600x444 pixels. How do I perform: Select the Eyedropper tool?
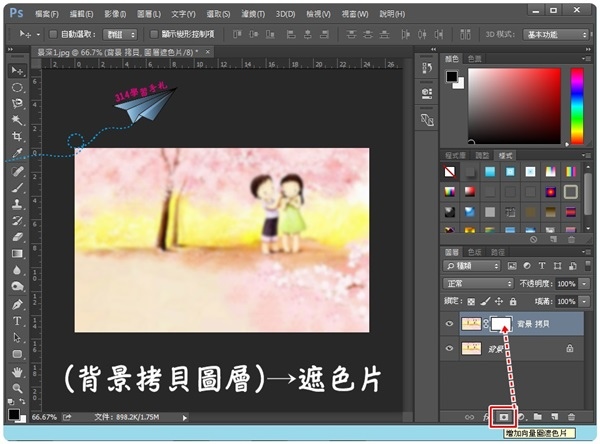pyautogui.click(x=17, y=153)
